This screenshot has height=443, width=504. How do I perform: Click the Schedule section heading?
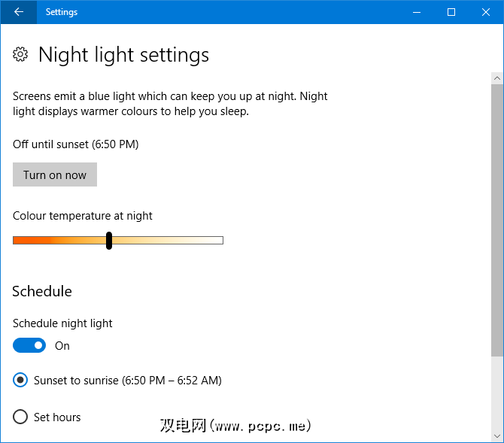[42, 291]
